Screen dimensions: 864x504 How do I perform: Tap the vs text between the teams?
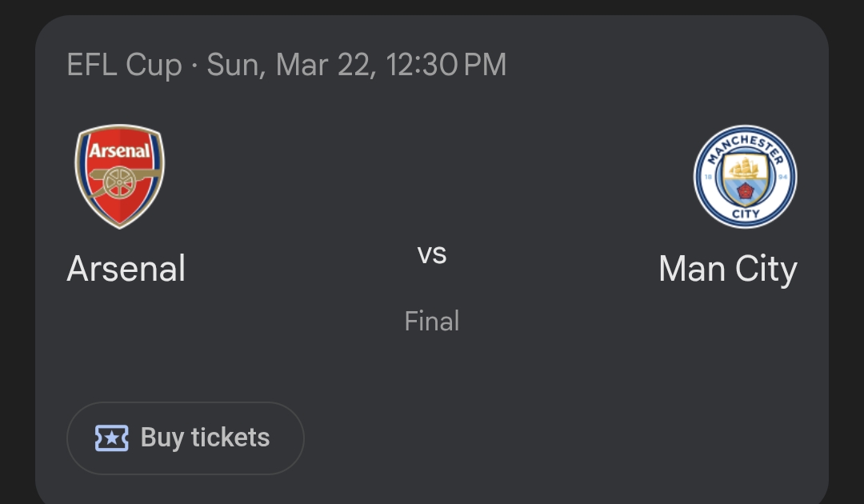click(x=432, y=254)
